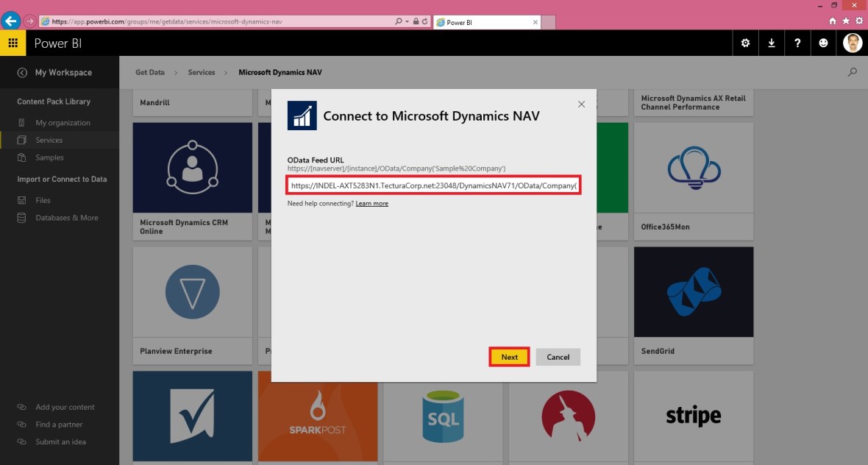The height and width of the screenshot is (465, 868).
Task: Click your profile avatar picture
Action: [x=851, y=43]
